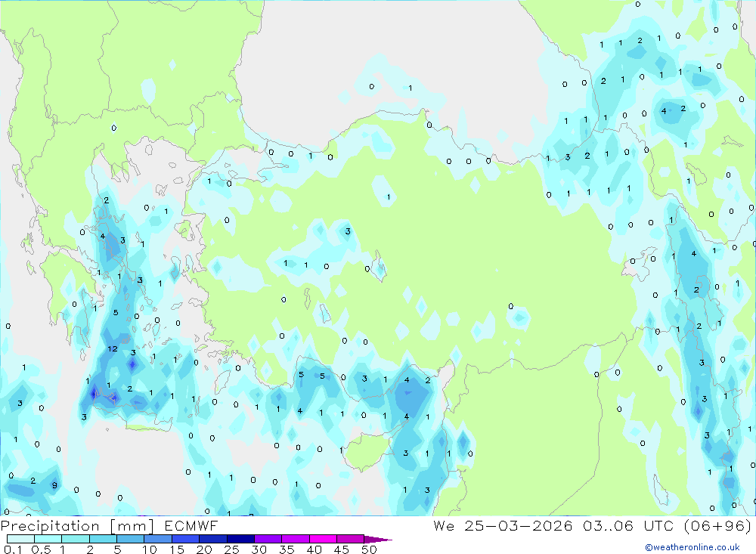Image resolution: width=756 pixels, height=554 pixels.
Task: Click the '45' legend scale label
Action: 342,549
